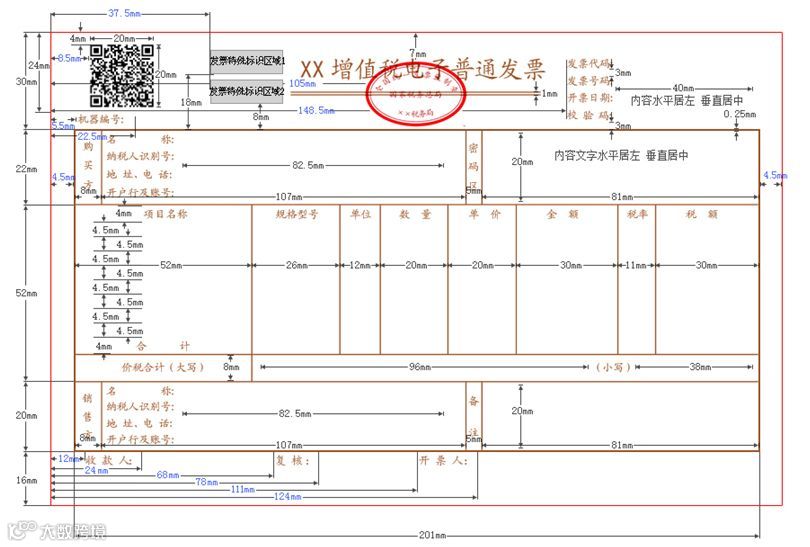
Task: Click the QR code on the invoice
Action: click(x=122, y=75)
